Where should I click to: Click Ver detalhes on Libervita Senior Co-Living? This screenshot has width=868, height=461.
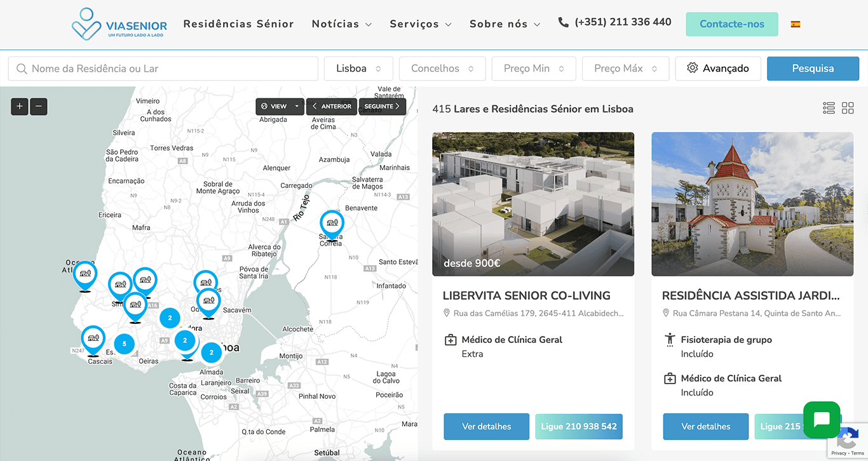pyautogui.click(x=486, y=426)
